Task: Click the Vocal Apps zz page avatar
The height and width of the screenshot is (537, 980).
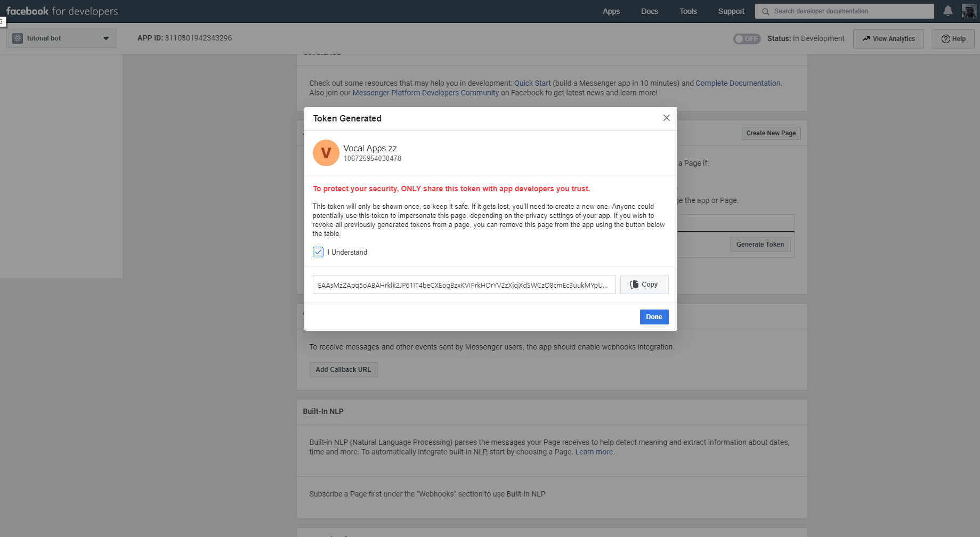Action: [x=326, y=153]
